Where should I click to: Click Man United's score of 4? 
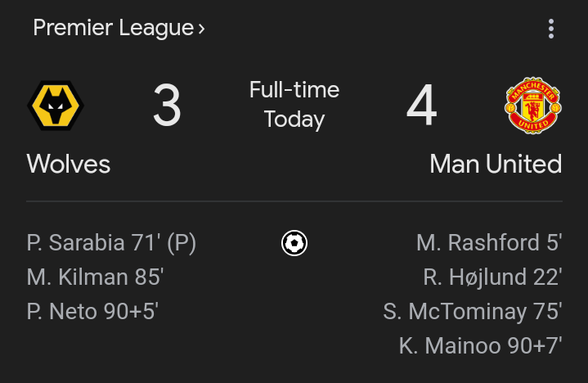coord(421,106)
